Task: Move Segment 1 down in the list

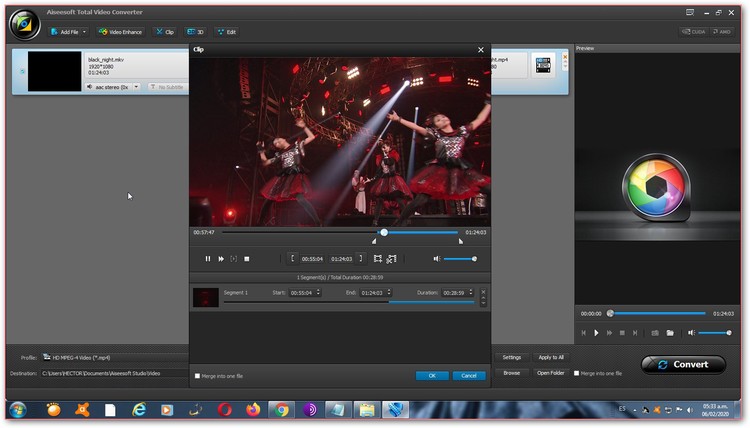Action: [483, 303]
